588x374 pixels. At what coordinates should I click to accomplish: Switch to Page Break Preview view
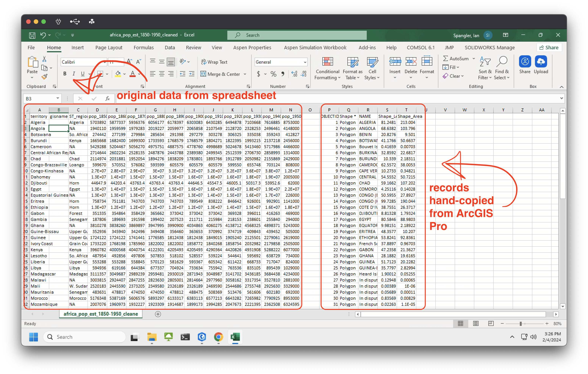click(491, 323)
